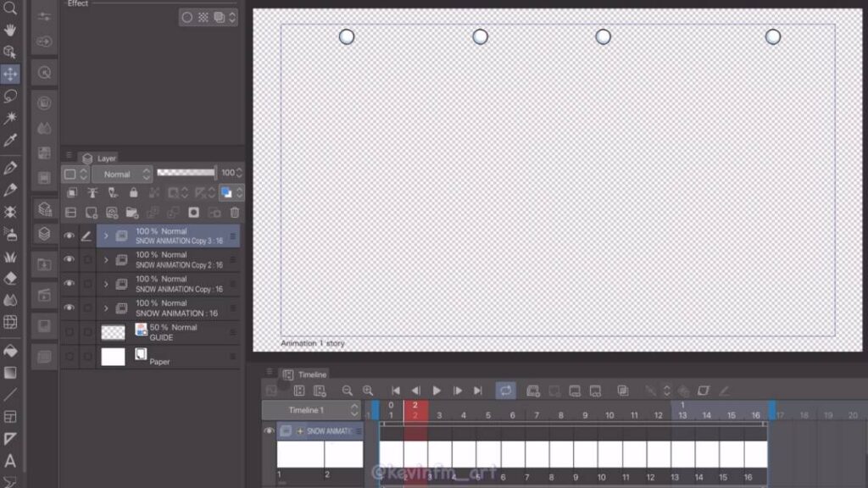
Task: Click the tone dot-pattern icon in Effect
Action: 203,17
